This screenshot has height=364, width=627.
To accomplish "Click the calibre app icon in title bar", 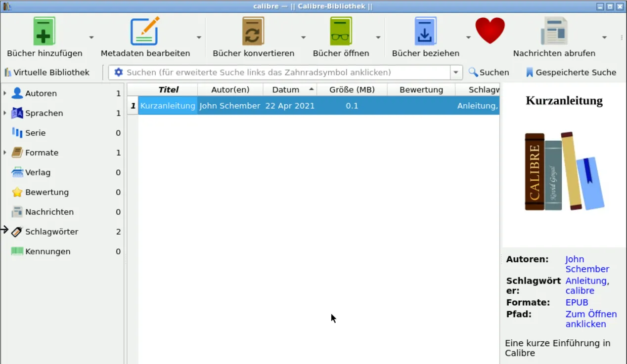I will tap(6, 6).
